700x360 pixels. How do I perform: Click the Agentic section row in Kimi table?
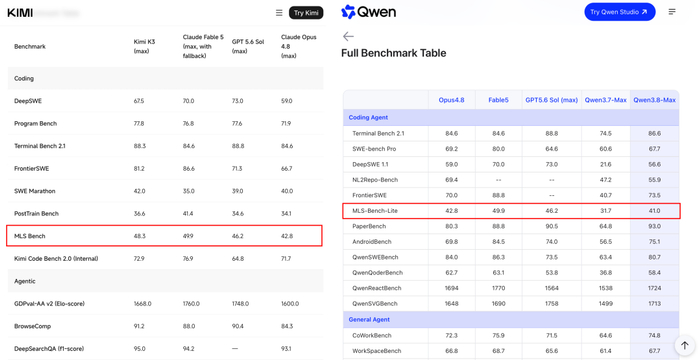click(165, 281)
